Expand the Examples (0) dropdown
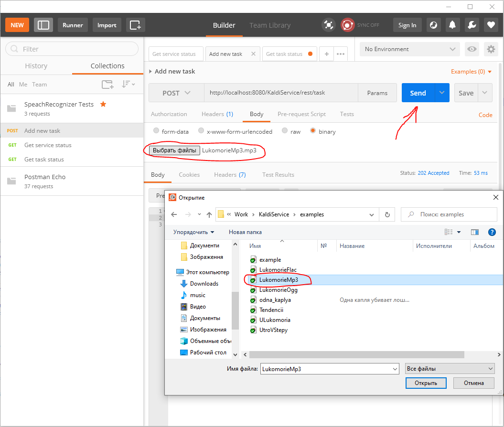Screen dimensions: 504x427 (471, 72)
